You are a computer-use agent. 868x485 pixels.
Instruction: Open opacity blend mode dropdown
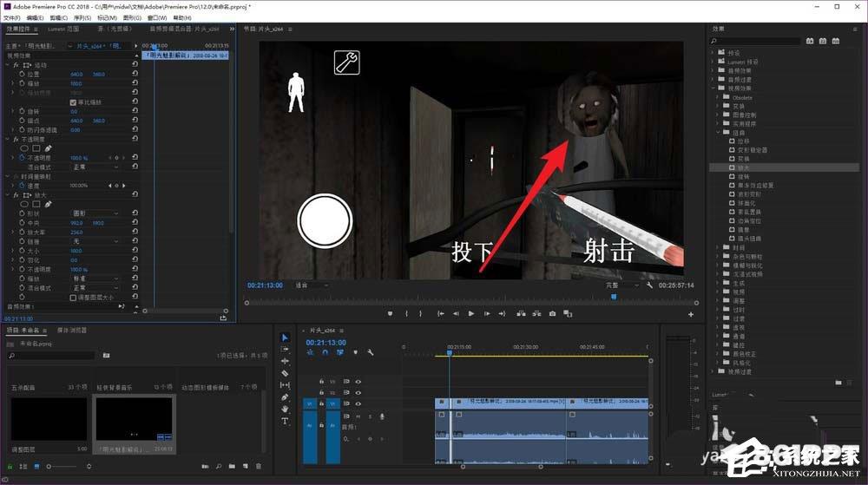pyautogui.click(x=95, y=167)
